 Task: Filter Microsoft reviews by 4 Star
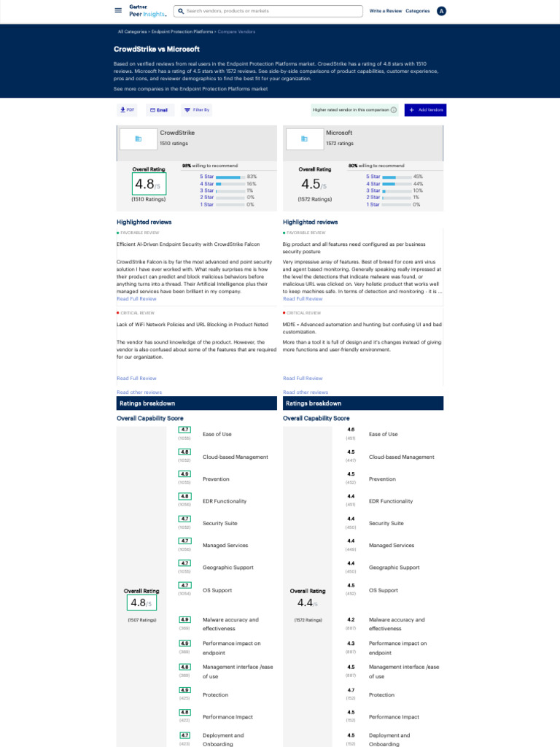pos(394,184)
